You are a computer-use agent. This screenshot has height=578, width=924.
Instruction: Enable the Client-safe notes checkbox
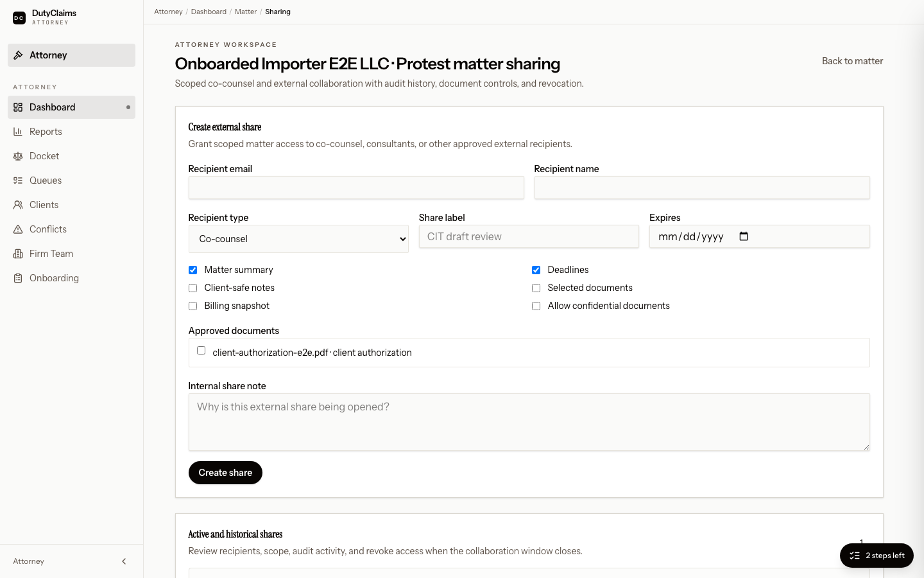click(x=193, y=288)
